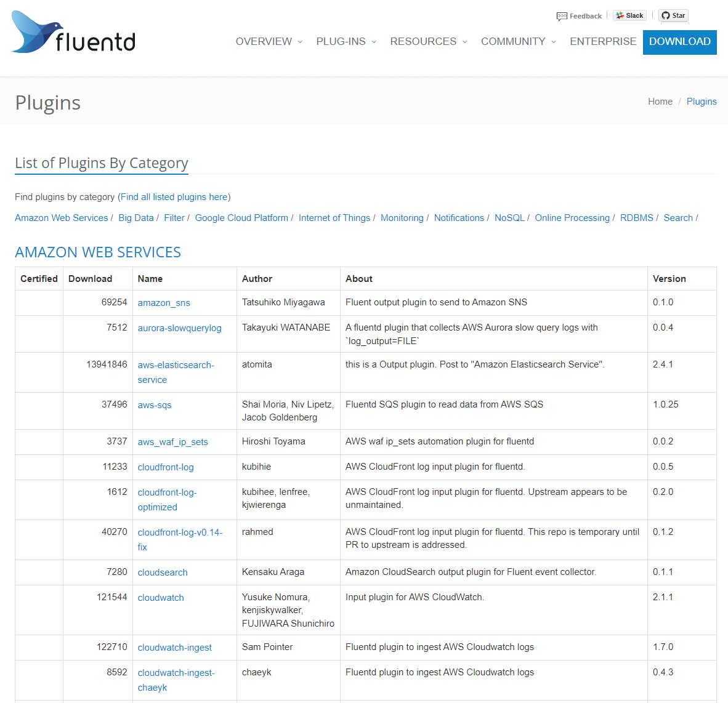Screen dimensions: 728x703
Task: Jump to Big Data category
Action: click(136, 218)
